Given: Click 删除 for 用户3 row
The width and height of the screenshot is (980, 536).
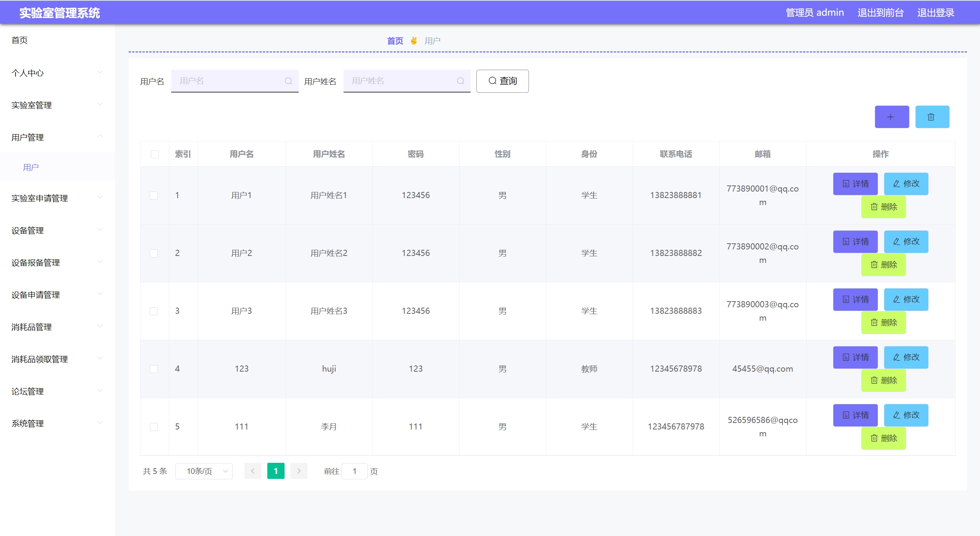Looking at the screenshot, I should [x=883, y=323].
